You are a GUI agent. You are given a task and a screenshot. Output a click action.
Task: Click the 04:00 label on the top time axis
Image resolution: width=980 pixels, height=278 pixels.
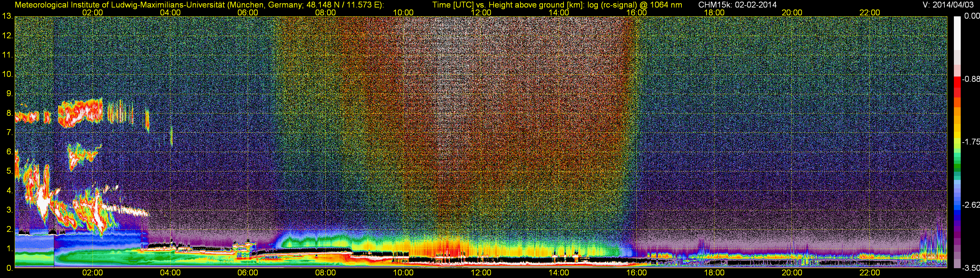click(170, 12)
